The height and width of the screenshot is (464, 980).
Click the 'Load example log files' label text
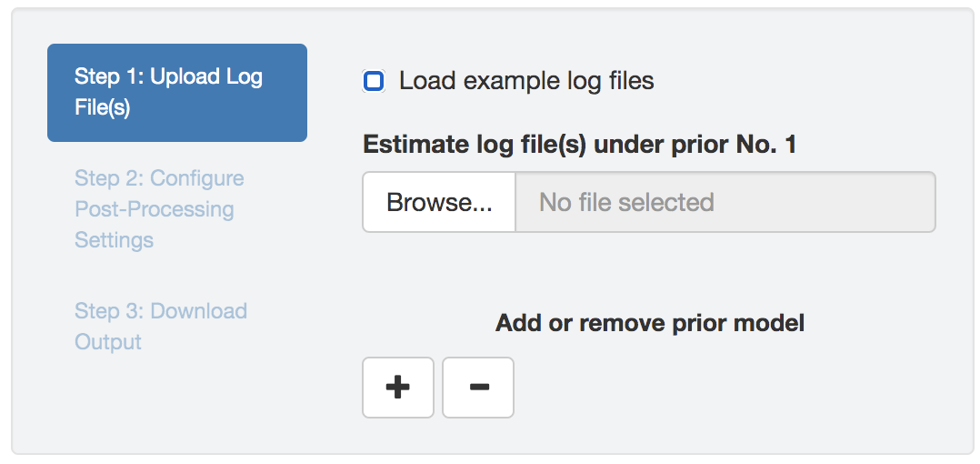click(526, 81)
